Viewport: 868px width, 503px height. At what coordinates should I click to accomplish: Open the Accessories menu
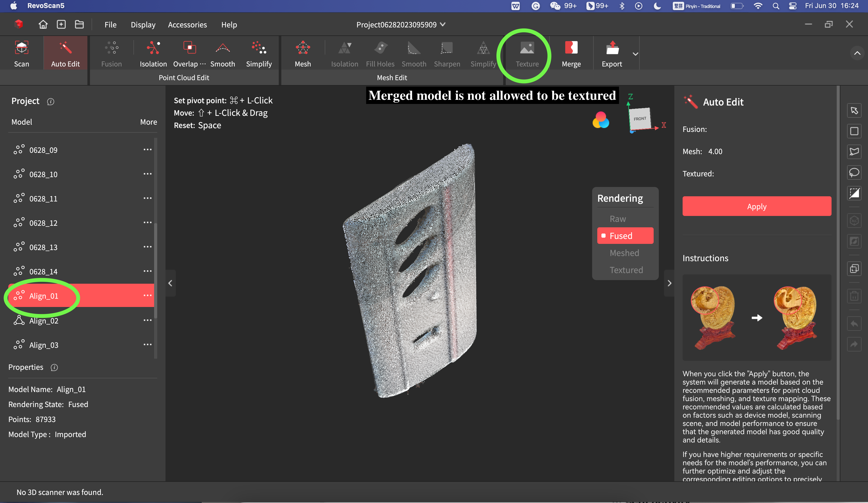[x=187, y=24]
